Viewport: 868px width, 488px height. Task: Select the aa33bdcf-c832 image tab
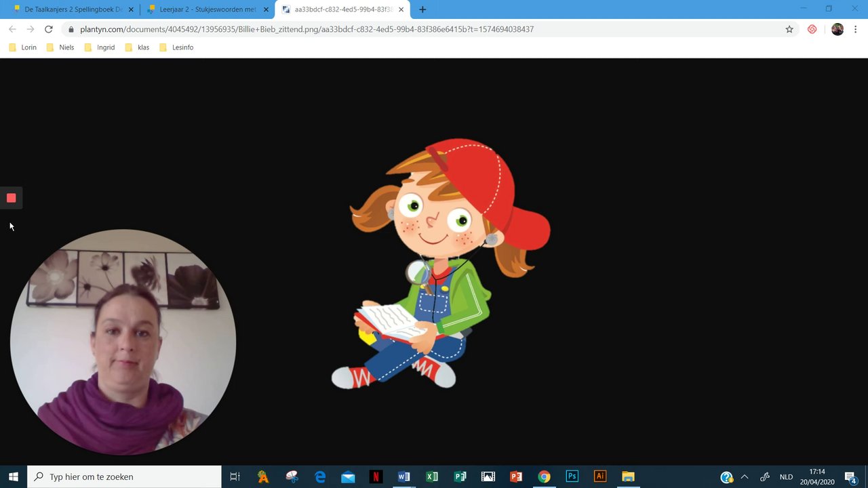click(x=343, y=9)
